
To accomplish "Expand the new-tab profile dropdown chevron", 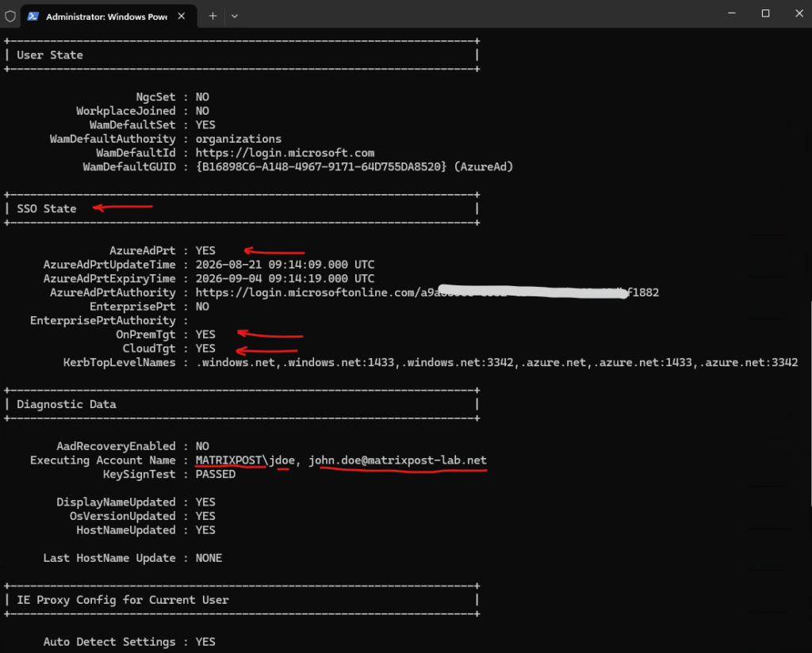I will pyautogui.click(x=235, y=16).
